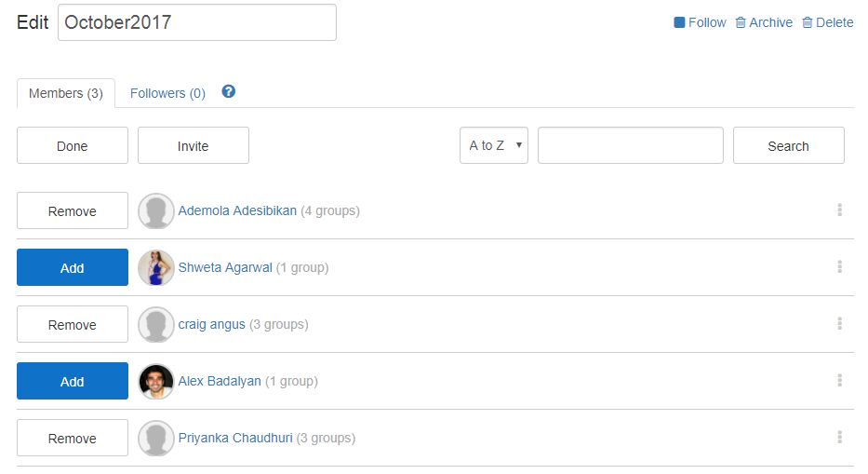Image resolution: width=868 pixels, height=474 pixels.
Task: Open kebab menu for Priyanka Chaudhuri
Action: pyautogui.click(x=840, y=437)
